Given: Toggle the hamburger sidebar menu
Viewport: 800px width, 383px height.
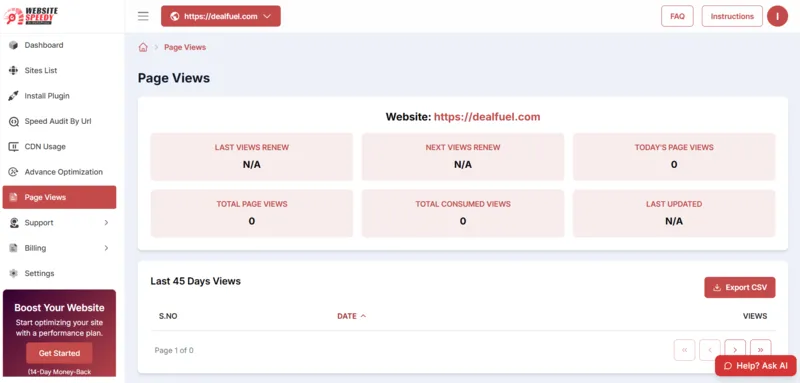Looking at the screenshot, I should coord(143,16).
